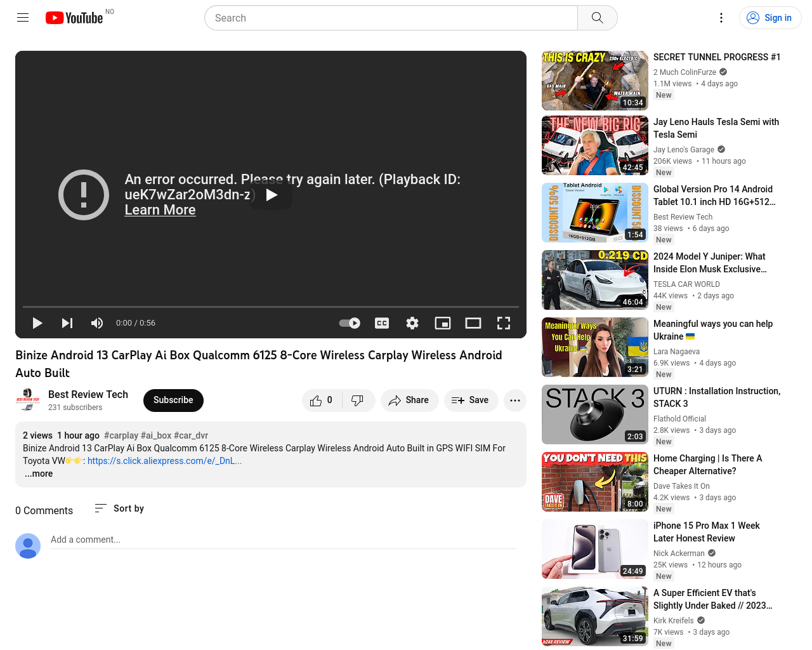Image resolution: width=812 pixels, height=650 pixels.
Task: Open Jay Leno Tesla Semi thumbnail
Action: (x=595, y=145)
